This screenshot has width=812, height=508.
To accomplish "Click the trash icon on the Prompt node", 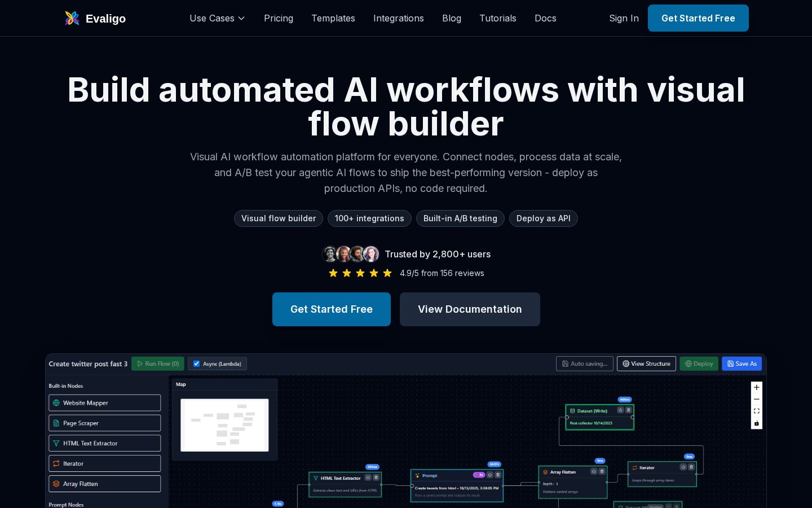I will click(498, 475).
